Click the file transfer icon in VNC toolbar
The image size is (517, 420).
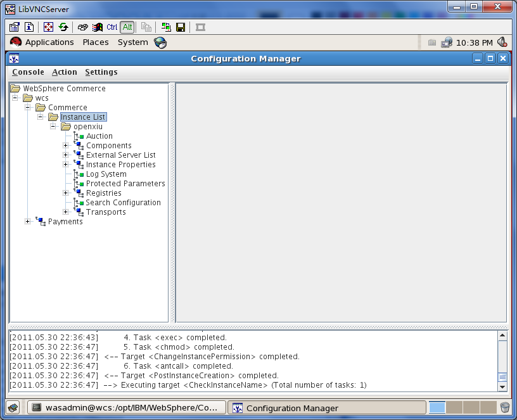(146, 27)
